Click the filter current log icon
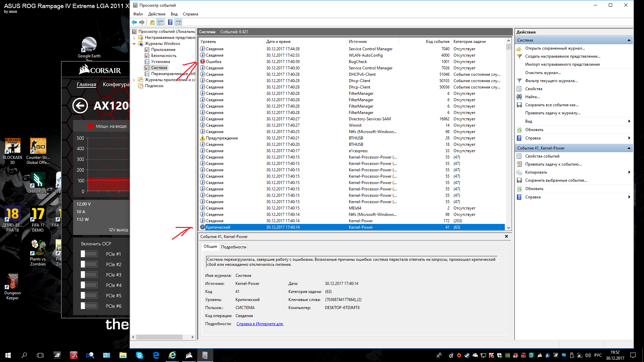644x362 pixels. point(519,81)
